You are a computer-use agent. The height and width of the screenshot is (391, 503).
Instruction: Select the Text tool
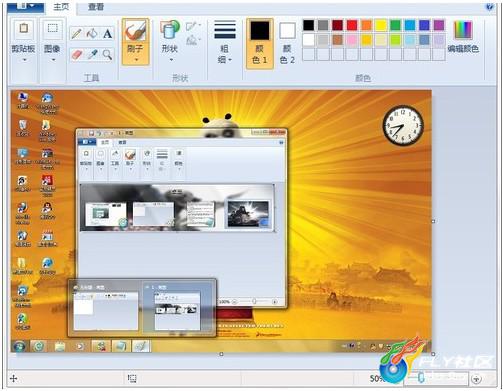[x=107, y=34]
